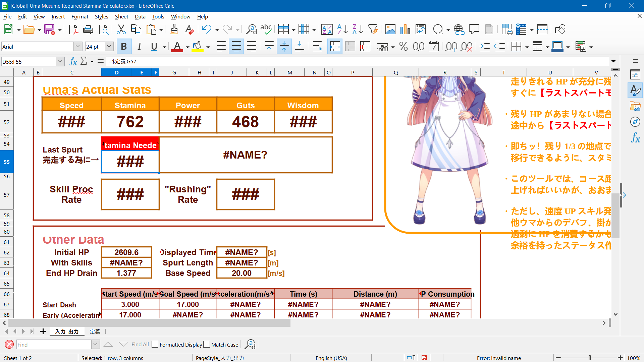Enable the Match Case checkbox
644x362 pixels.
click(207, 344)
